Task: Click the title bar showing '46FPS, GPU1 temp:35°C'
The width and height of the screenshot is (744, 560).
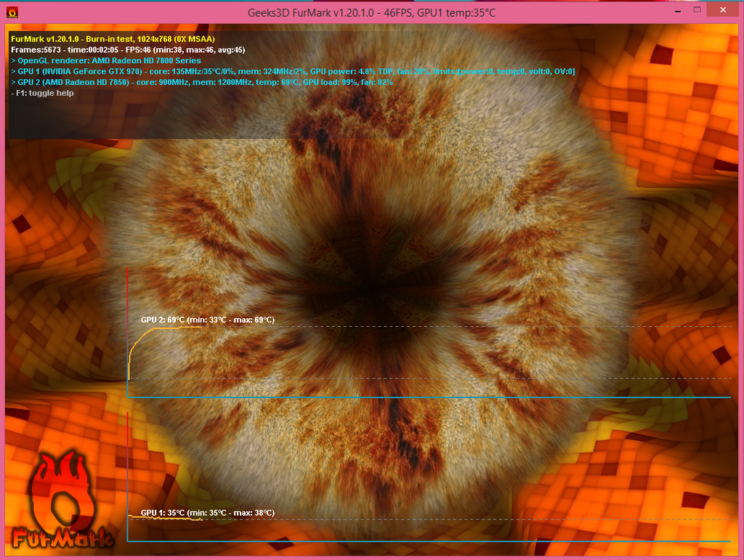Action: pos(371,12)
